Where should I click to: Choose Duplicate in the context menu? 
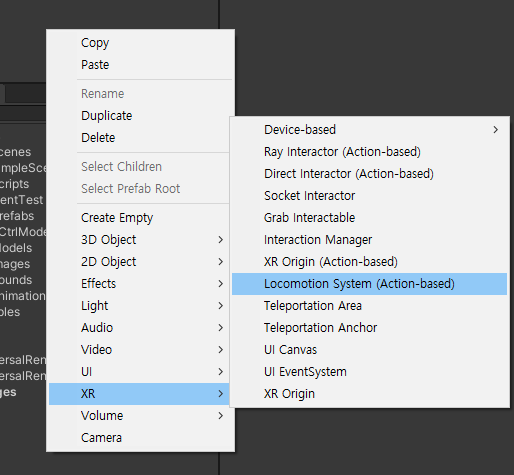[x=140, y=116]
